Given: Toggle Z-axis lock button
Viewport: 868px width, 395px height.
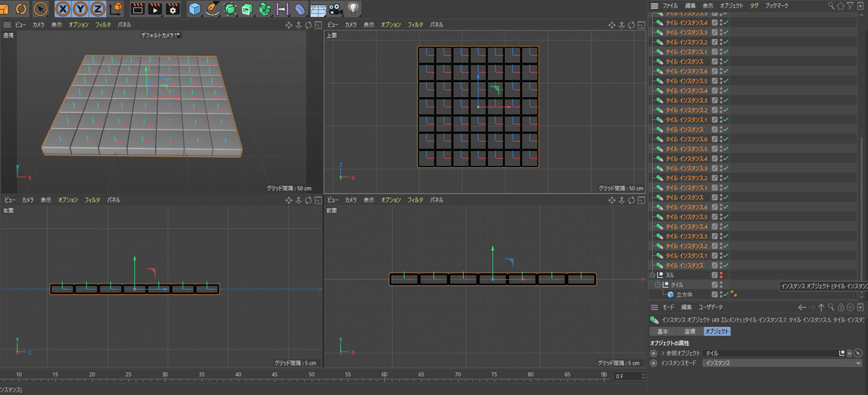Looking at the screenshot, I should (98, 9).
